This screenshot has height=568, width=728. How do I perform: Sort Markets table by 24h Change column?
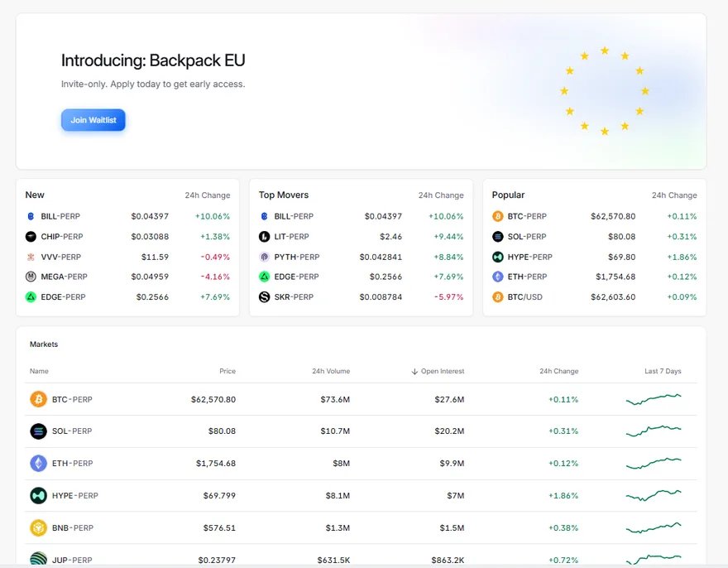pos(559,371)
